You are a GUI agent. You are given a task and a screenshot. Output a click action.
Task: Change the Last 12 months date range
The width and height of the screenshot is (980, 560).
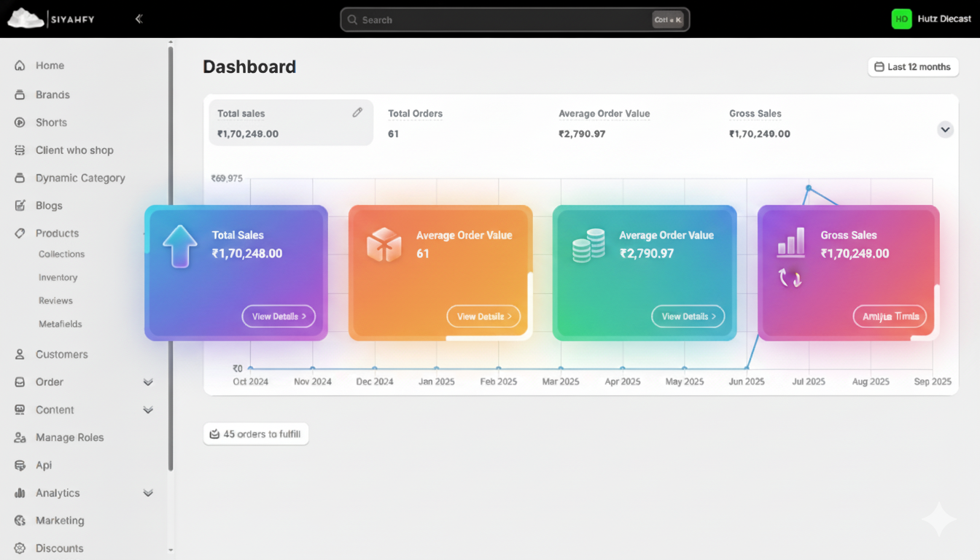[913, 66]
